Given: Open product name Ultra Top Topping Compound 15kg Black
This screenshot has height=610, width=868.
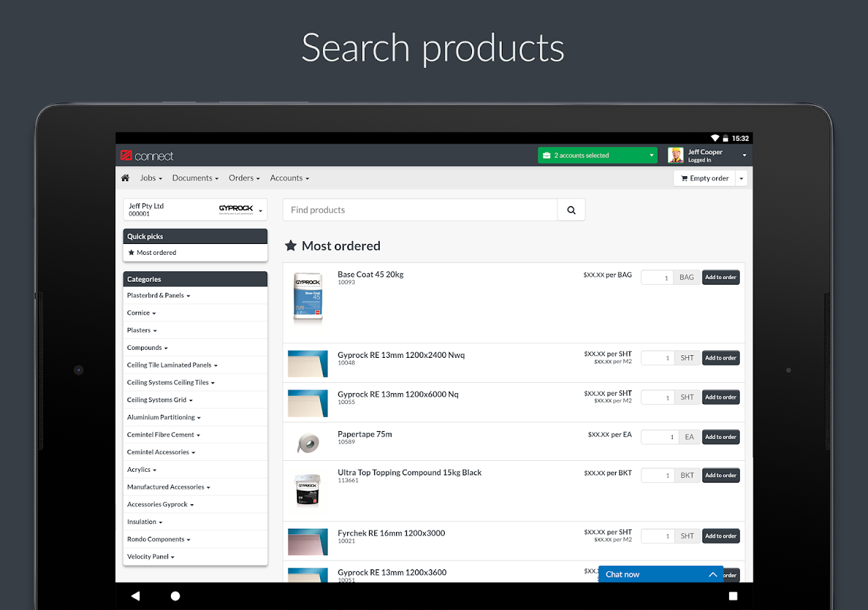Looking at the screenshot, I should pyautogui.click(x=410, y=472).
